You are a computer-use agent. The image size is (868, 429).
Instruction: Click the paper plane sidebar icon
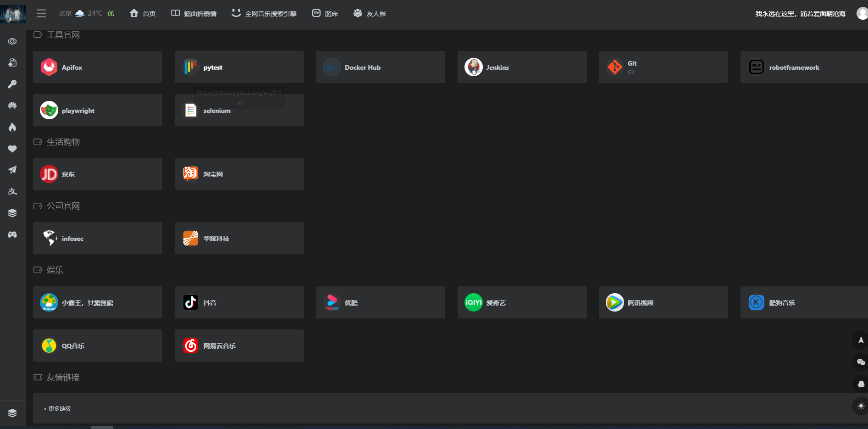[x=12, y=170]
